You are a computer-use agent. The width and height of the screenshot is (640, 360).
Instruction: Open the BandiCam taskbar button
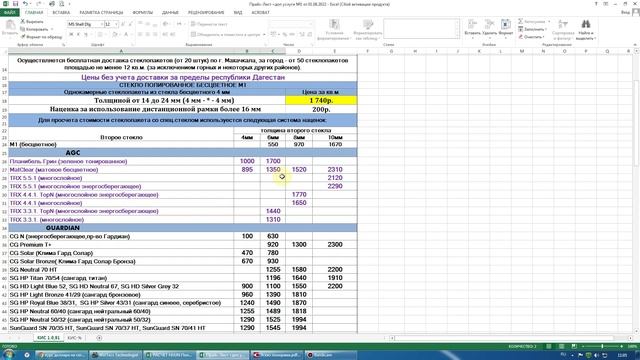point(330,355)
